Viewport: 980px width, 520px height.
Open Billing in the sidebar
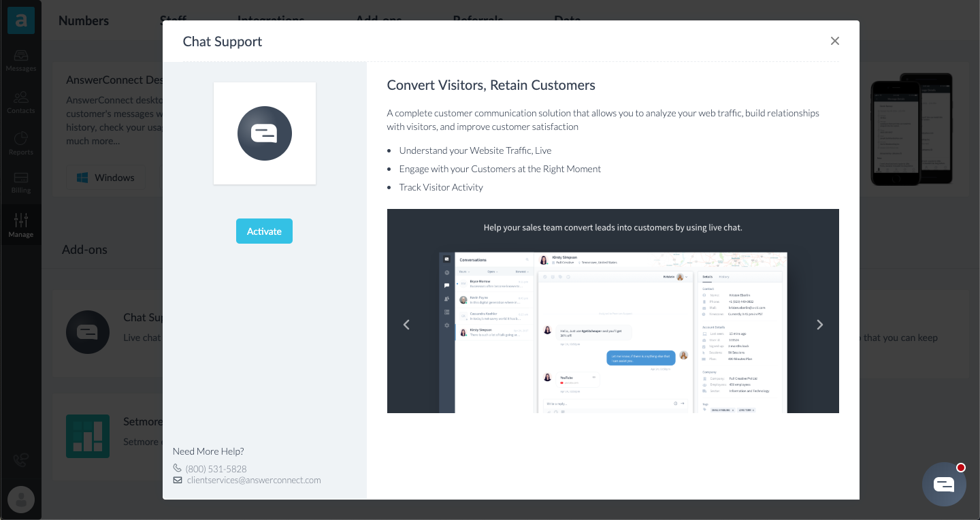pyautogui.click(x=21, y=182)
